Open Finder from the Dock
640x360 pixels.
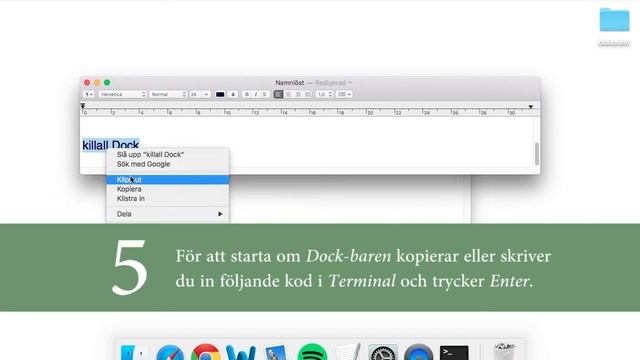coord(133,353)
